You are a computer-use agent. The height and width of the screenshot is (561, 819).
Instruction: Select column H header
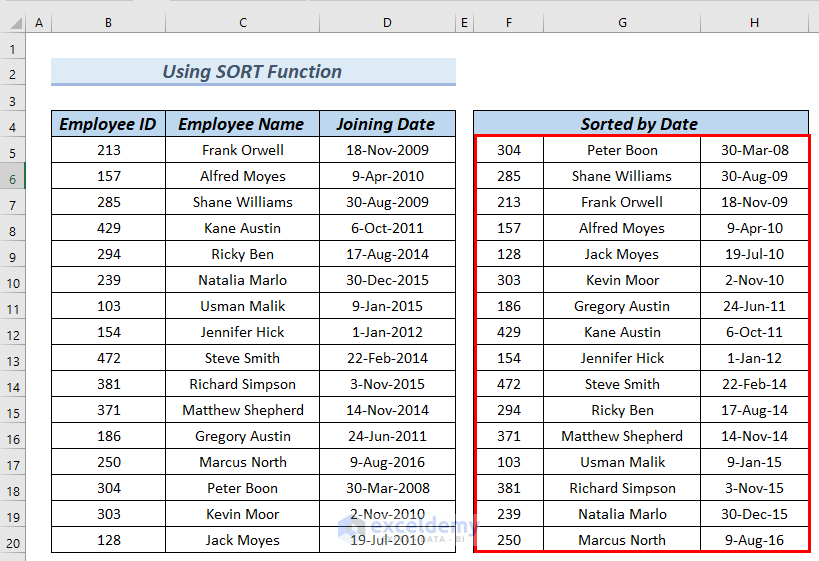[754, 22]
